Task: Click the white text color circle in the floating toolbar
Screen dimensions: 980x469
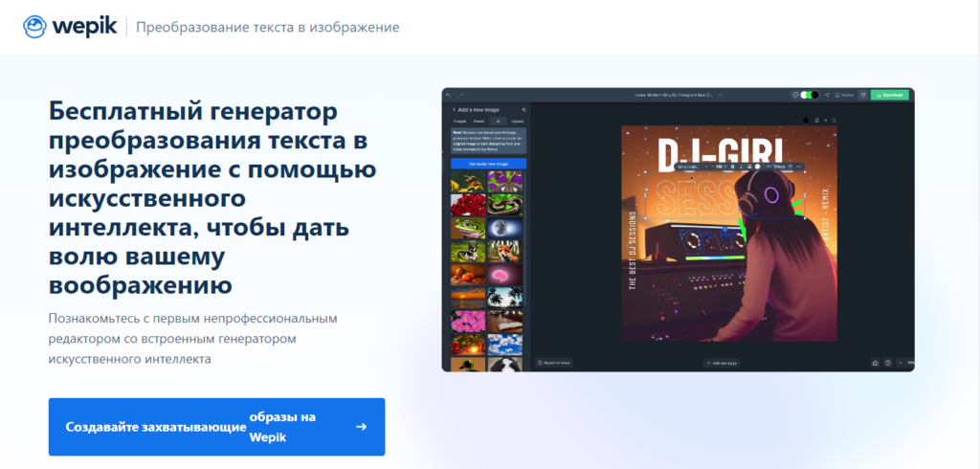Action: (758, 167)
